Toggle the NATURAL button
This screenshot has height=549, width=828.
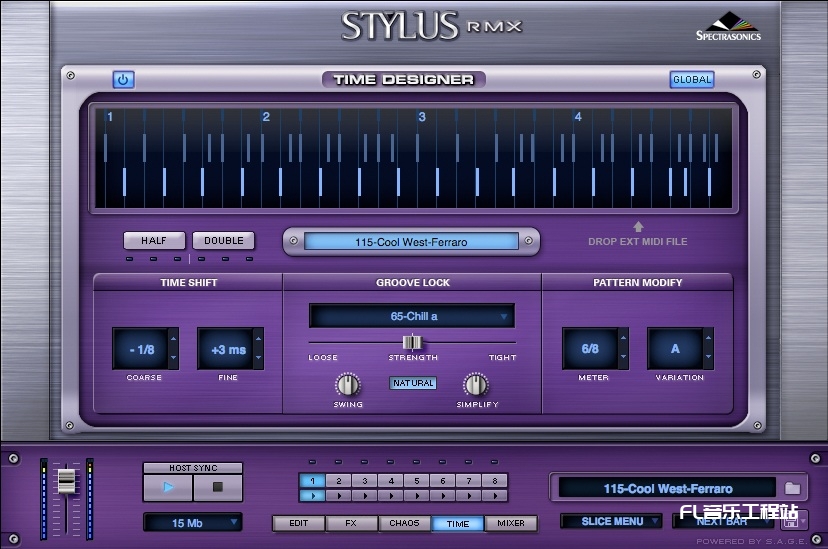point(413,383)
